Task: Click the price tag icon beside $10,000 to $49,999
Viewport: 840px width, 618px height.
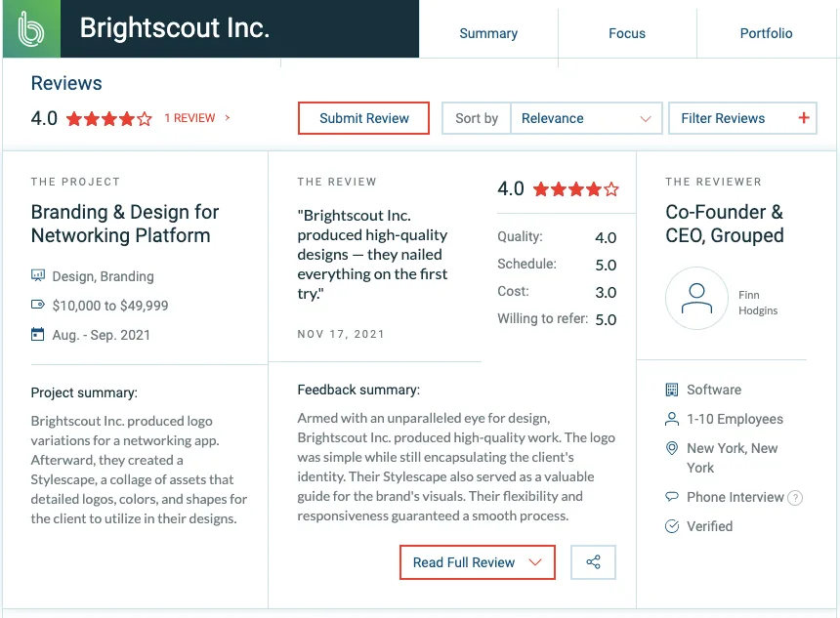Action: tap(37, 305)
